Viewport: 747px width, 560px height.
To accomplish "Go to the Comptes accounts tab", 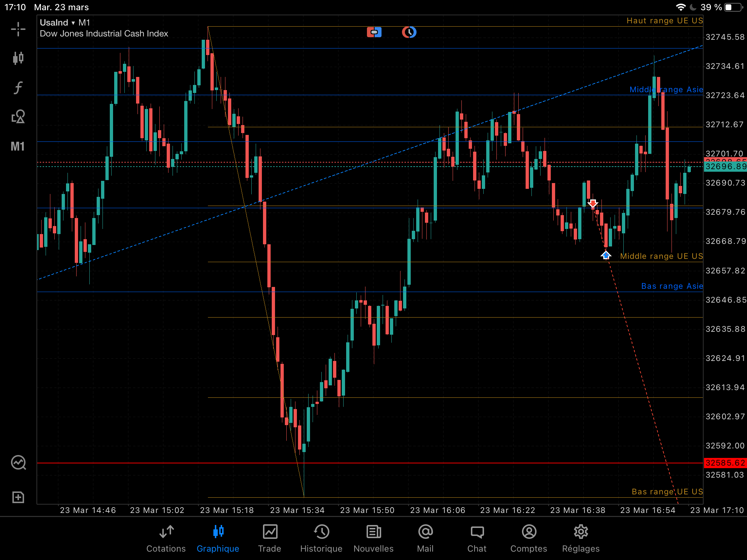I will (529, 539).
